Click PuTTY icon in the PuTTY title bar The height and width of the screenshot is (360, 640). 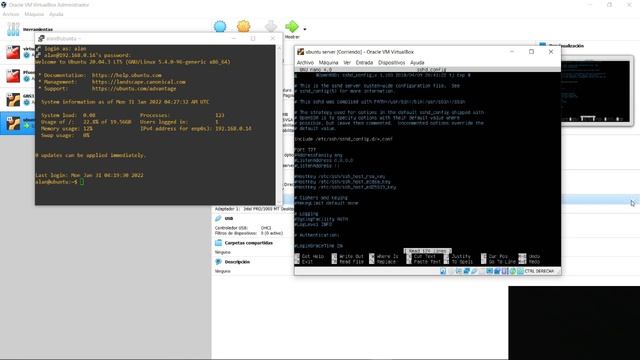point(41,38)
